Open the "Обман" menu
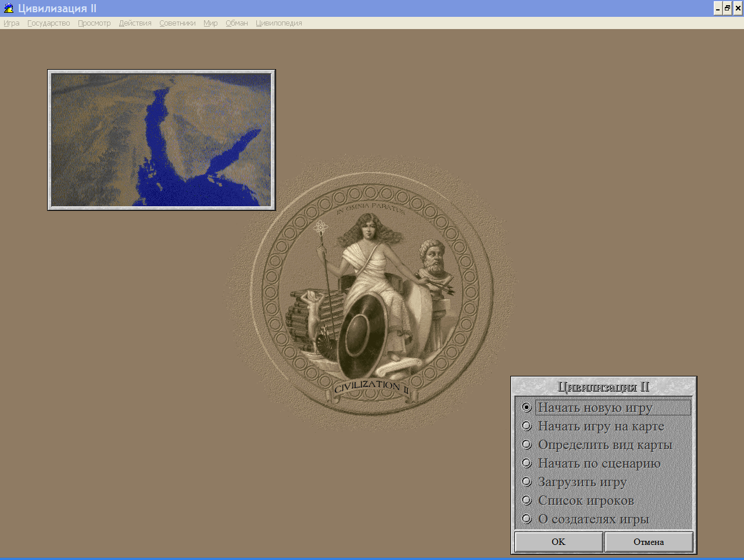The width and height of the screenshot is (744, 560). (237, 23)
